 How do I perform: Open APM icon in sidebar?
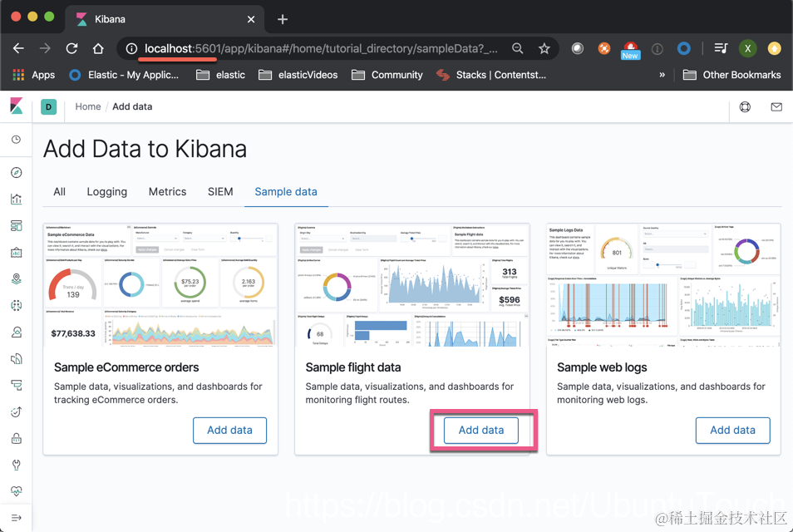pyautogui.click(x=16, y=386)
